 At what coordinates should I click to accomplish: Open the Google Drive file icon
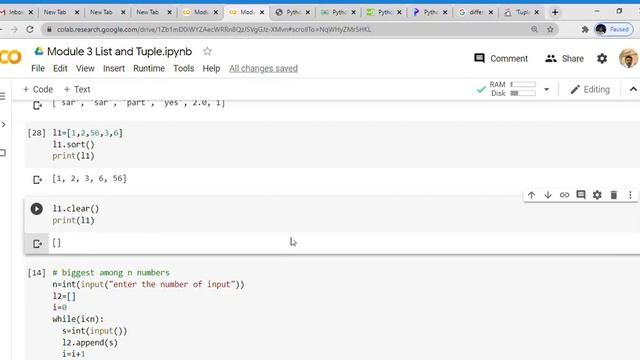click(x=39, y=51)
